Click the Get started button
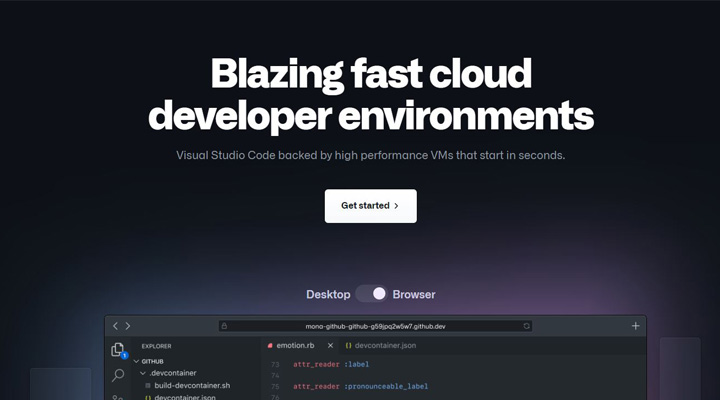 pyautogui.click(x=371, y=206)
